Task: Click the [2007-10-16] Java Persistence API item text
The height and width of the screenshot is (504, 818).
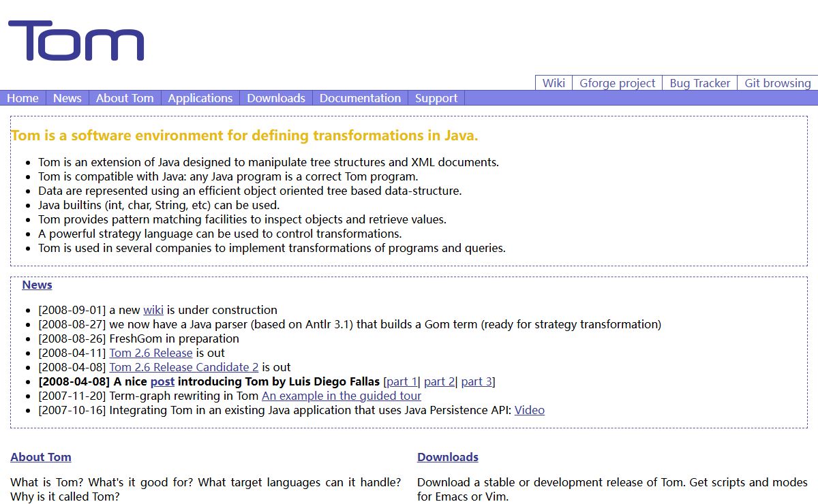Action: coord(276,410)
